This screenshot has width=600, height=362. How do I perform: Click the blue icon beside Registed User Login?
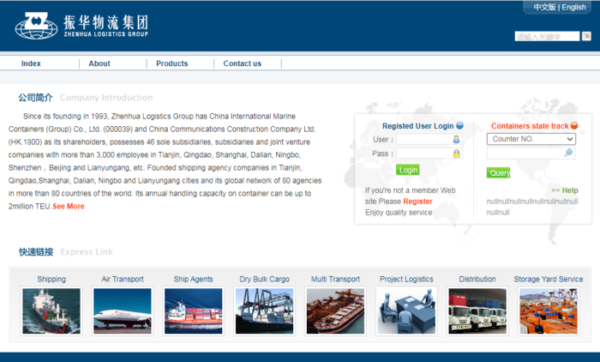(460, 126)
